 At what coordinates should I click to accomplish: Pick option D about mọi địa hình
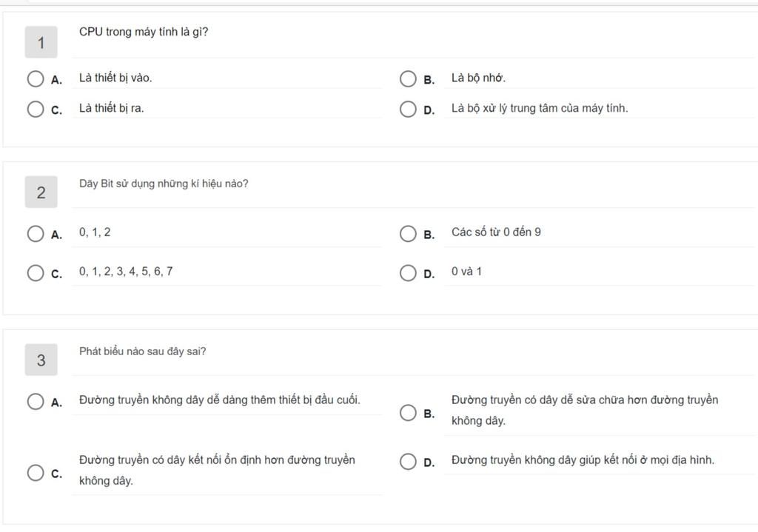[408, 462]
